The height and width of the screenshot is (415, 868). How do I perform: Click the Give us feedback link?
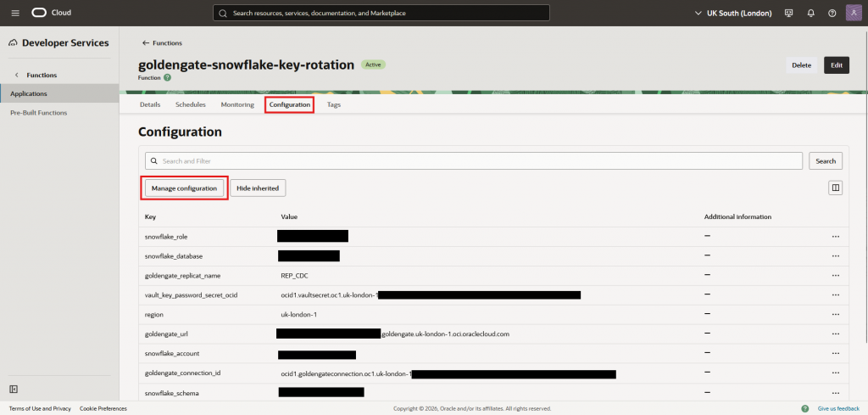coord(838,408)
